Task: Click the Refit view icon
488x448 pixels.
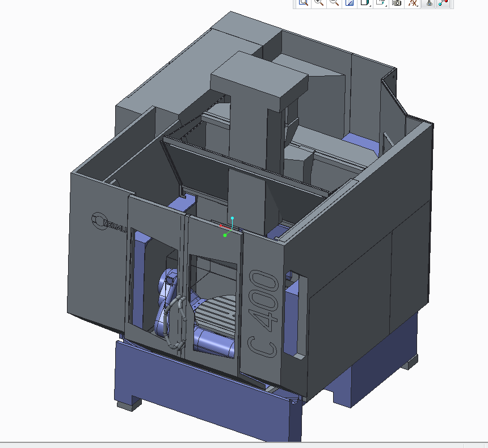Action: pyautogui.click(x=304, y=3)
